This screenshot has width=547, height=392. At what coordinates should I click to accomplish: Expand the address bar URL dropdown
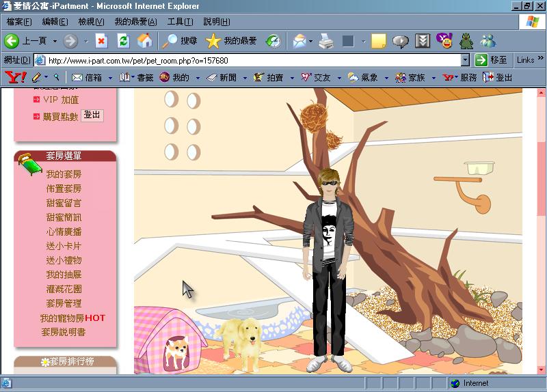coord(465,60)
